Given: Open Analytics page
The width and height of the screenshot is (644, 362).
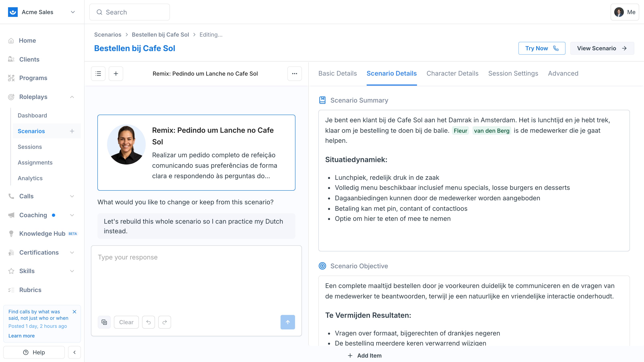Looking at the screenshot, I should click(30, 178).
